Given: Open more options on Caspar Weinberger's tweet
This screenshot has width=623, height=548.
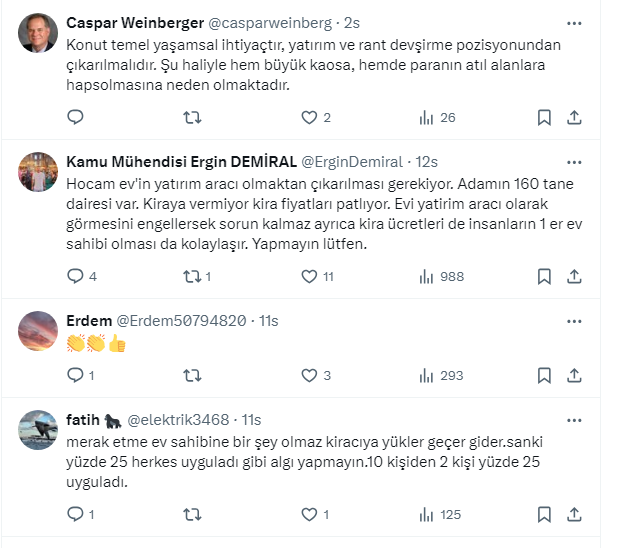Looking at the screenshot, I should tap(574, 22).
